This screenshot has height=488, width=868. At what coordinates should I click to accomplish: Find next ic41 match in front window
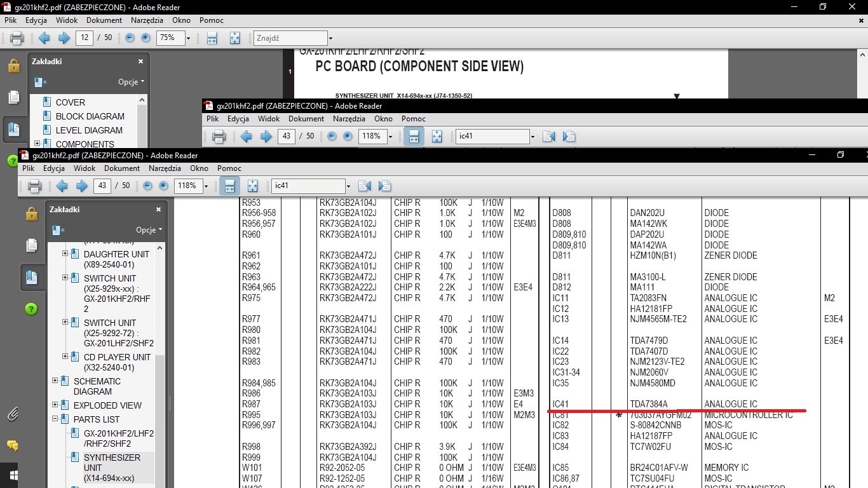384,186
